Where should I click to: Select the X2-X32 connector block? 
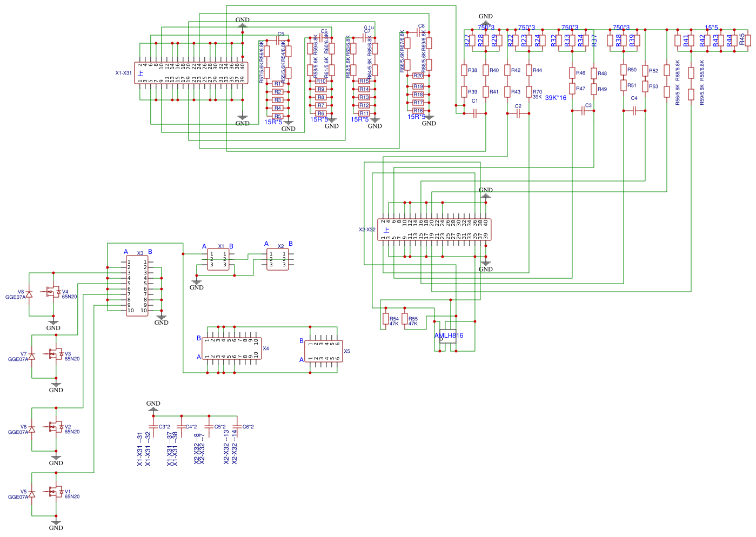[434, 229]
